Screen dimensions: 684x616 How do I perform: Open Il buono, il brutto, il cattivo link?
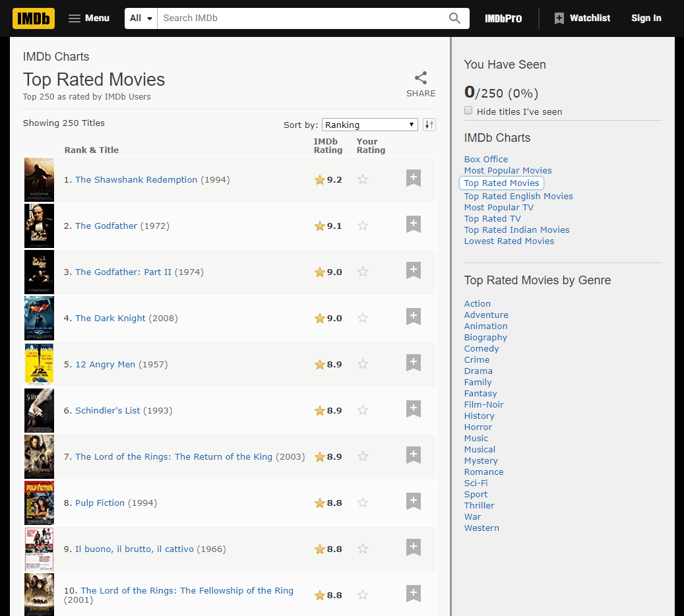coord(135,549)
